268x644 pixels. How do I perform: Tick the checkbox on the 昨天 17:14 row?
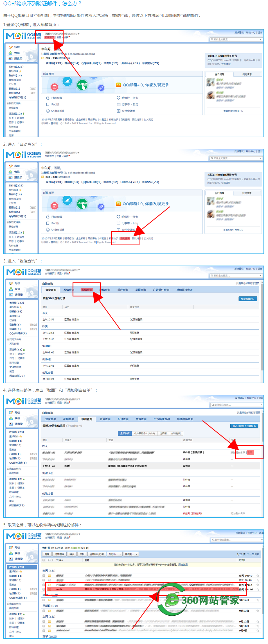(44, 585)
